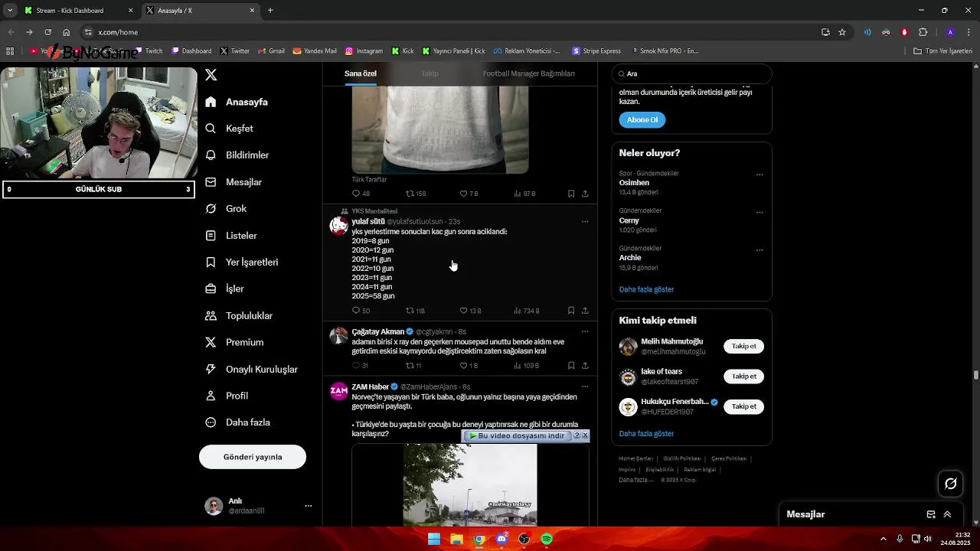Expand the Mesajlar drawer
This screenshot has width=980, height=551.
pyautogui.click(x=948, y=515)
